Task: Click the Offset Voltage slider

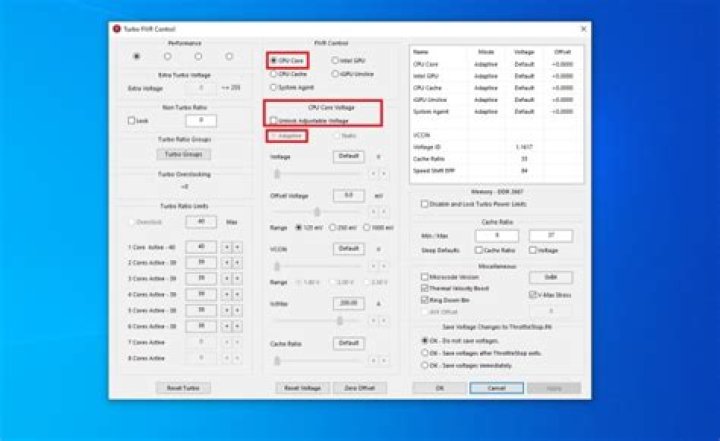Action: coord(318,211)
